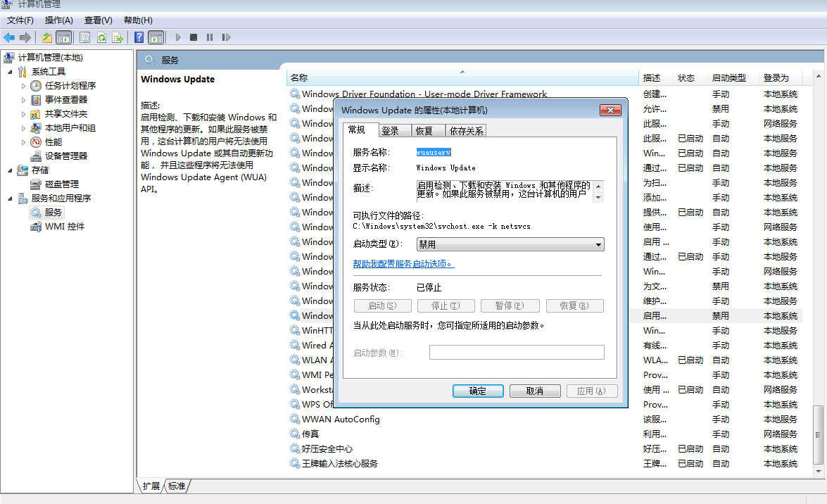Click the Export List toolbar icon
Viewport: 827px width, 504px height.
click(x=118, y=37)
